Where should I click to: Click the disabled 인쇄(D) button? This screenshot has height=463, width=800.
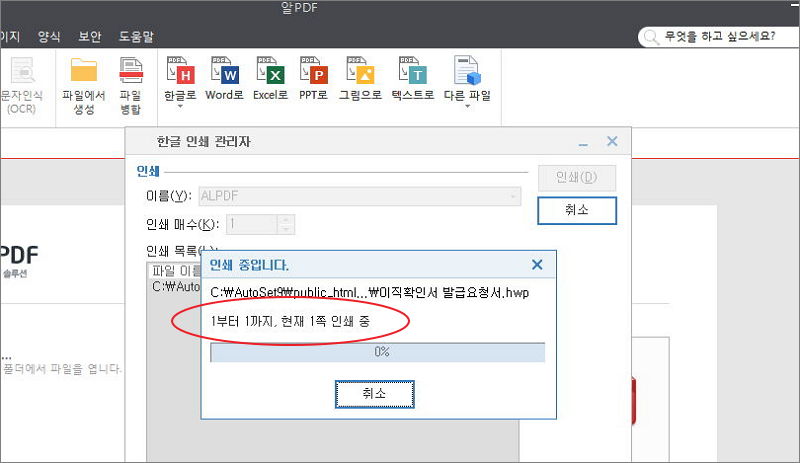(x=577, y=177)
